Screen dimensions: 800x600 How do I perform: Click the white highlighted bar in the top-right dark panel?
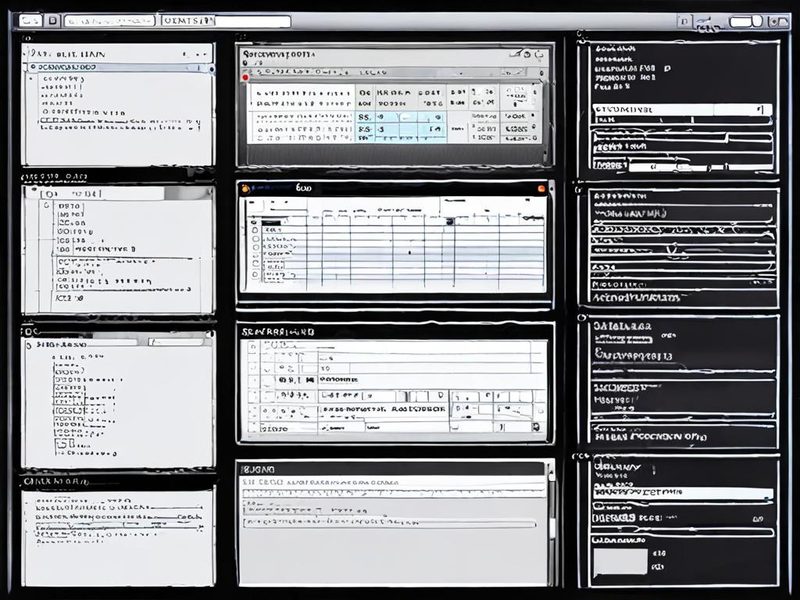[682, 110]
